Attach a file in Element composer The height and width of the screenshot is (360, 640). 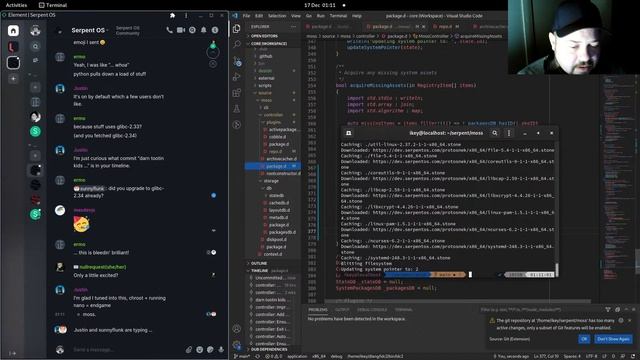pos(189,349)
